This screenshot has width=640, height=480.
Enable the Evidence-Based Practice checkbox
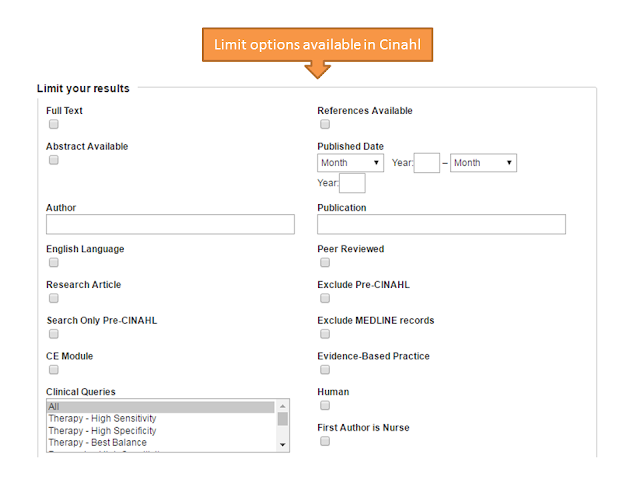pos(325,370)
